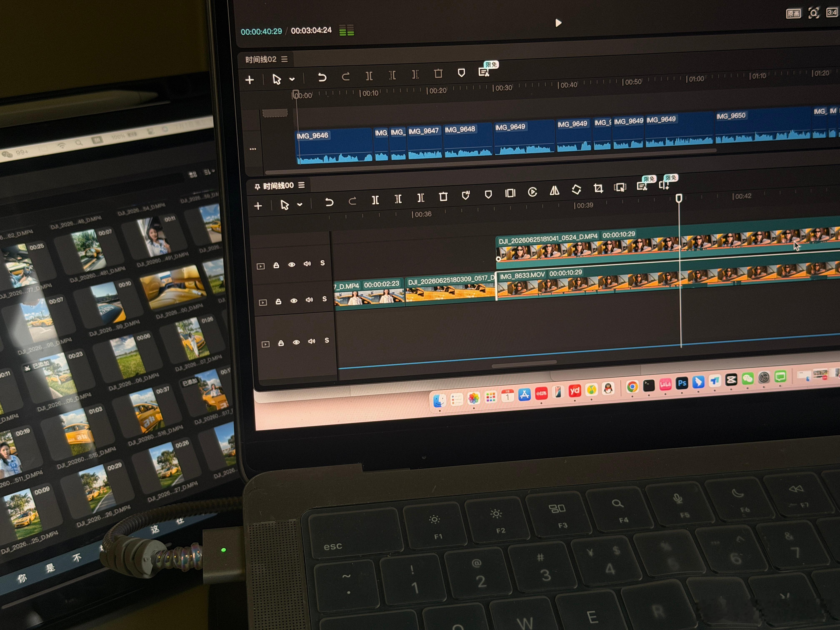This screenshot has height=630, width=840.
Task: Play the preview with the play button
Action: [558, 23]
